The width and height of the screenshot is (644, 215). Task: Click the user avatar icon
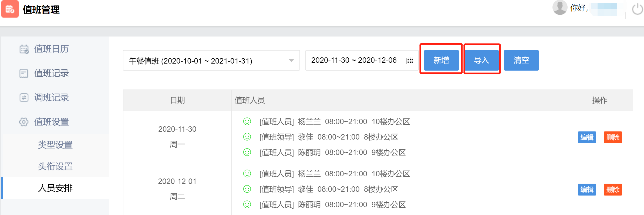(x=559, y=8)
